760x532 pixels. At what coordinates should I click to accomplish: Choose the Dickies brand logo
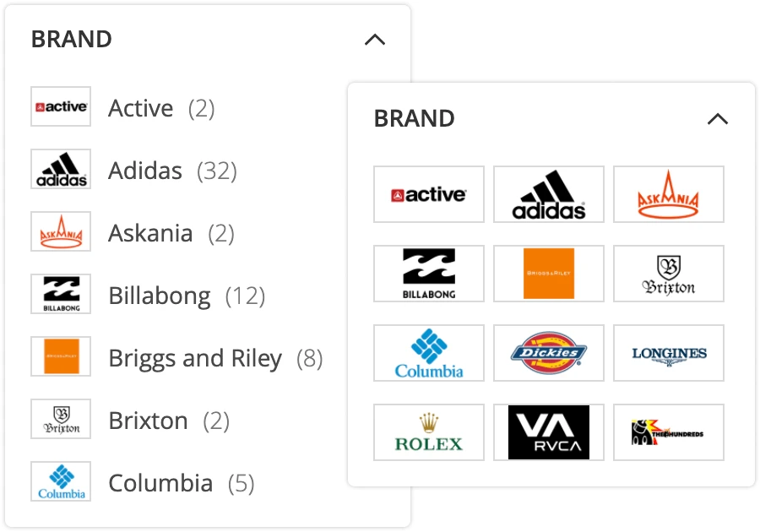(548, 352)
